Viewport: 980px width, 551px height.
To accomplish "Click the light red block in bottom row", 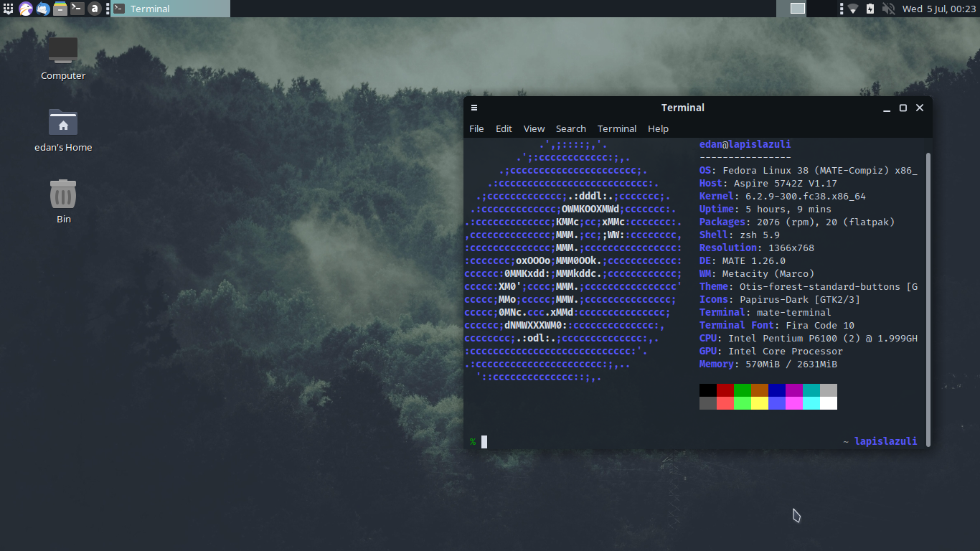I will pyautogui.click(x=725, y=403).
